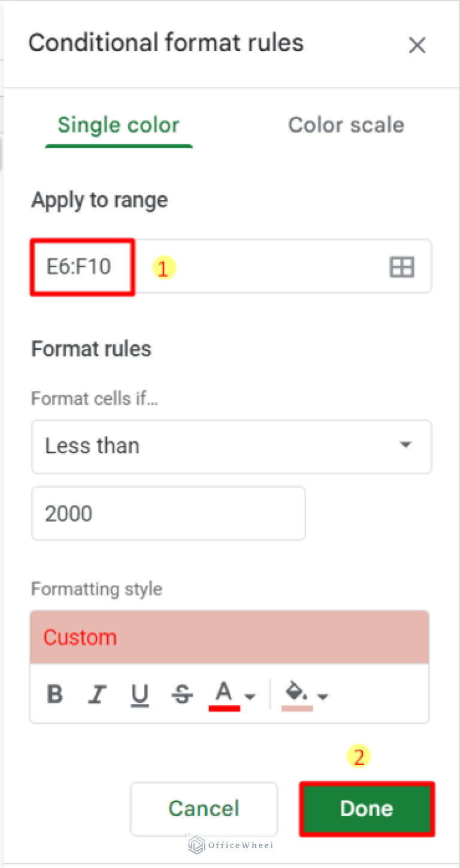
Task: Open the Less than condition dropdown
Action: pos(232,446)
